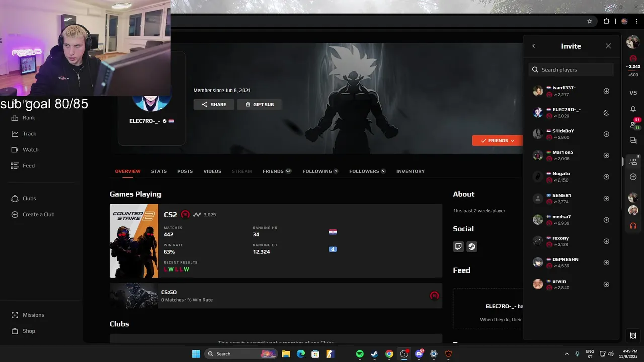This screenshot has width=644, height=362.
Task: Close the Invite panel
Action: 608,46
